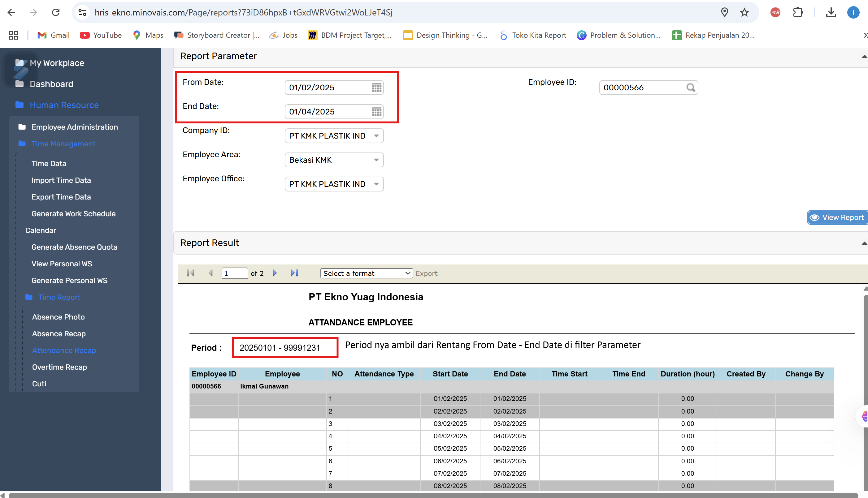Open Overtime Recap report

click(59, 367)
